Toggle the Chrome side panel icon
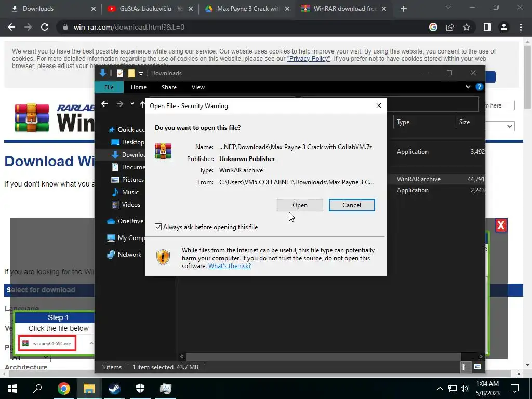532x399 pixels. coord(487,27)
